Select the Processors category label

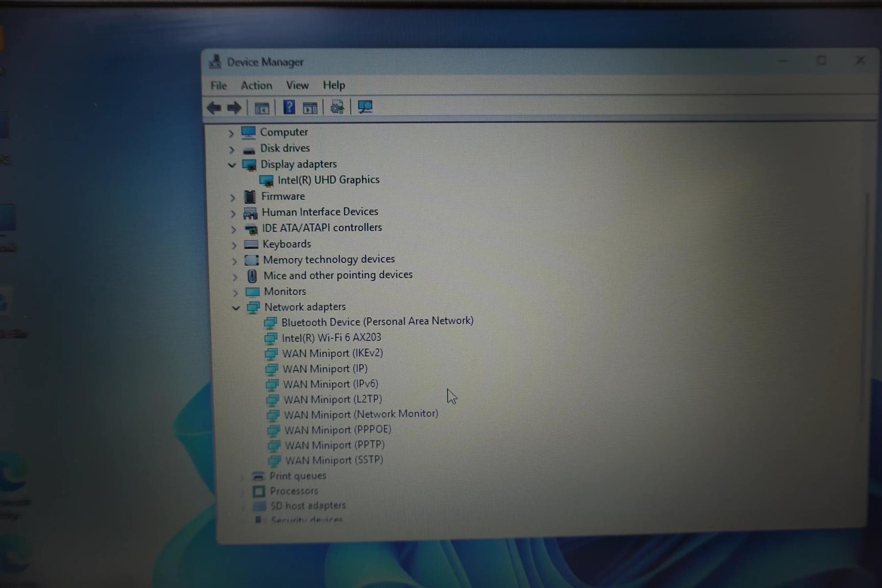pos(294,490)
